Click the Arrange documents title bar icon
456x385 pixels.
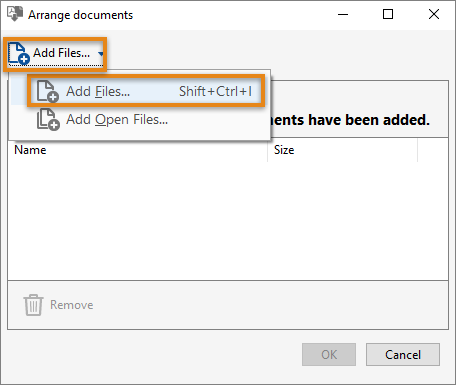(15, 14)
